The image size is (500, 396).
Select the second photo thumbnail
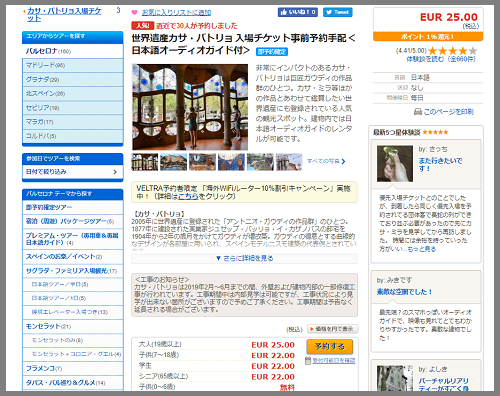(173, 162)
